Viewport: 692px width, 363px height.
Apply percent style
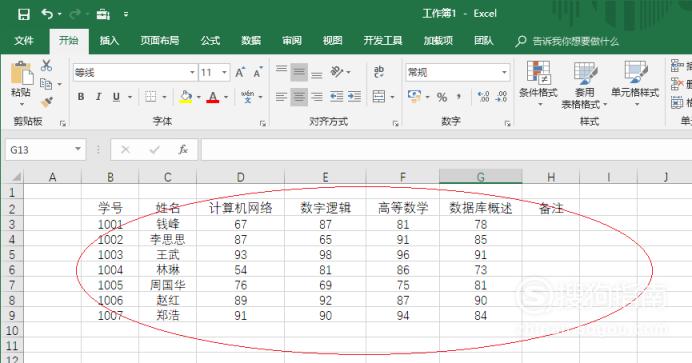coord(442,97)
